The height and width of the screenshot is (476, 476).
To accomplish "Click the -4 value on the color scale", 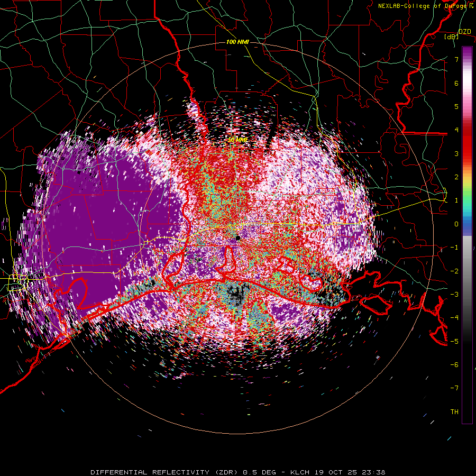I will pyautogui.click(x=454, y=318).
